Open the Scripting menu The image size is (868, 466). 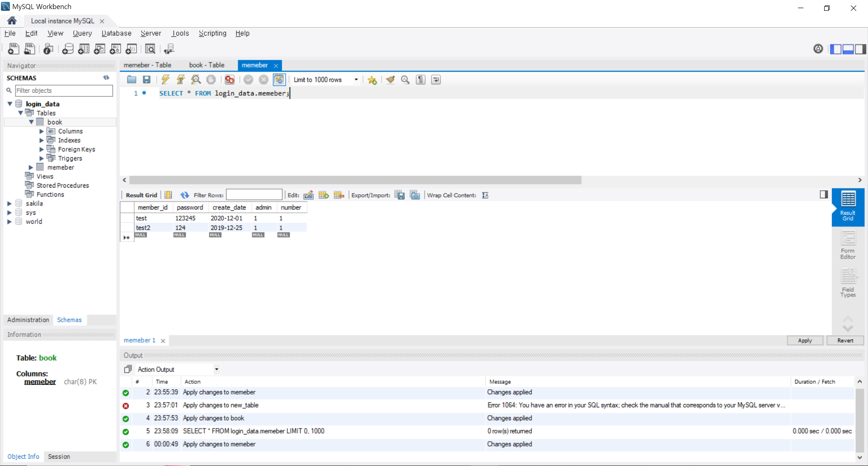pyautogui.click(x=212, y=33)
